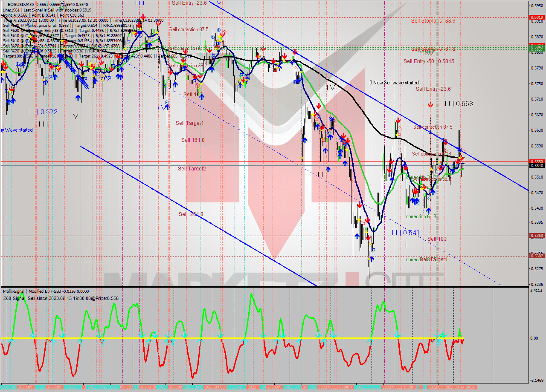Click the 2.4113 indicator scale value
Screen dimensions: 546x392
pos(537,291)
